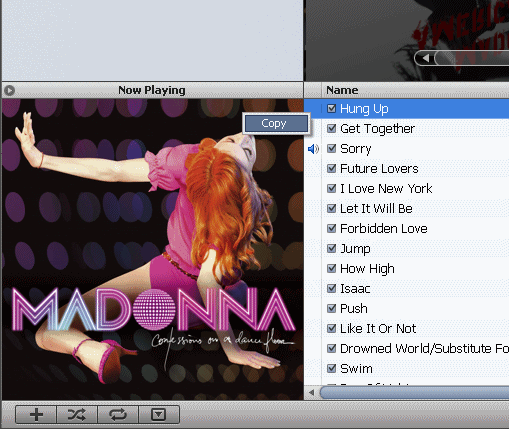Screen dimensions: 509x429
Task: Uncheck the Isaac checkbox
Action: (331, 288)
